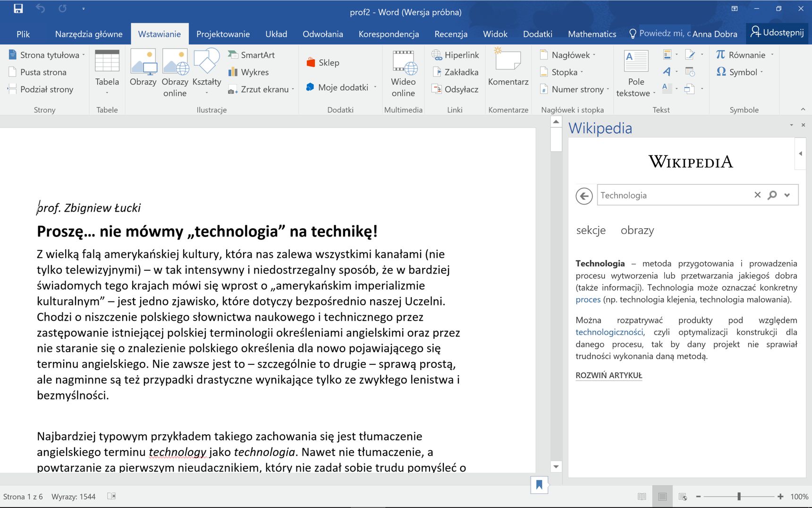Insert a table with Tabela icon
Viewport: 812px width, 508px height.
tap(107, 71)
